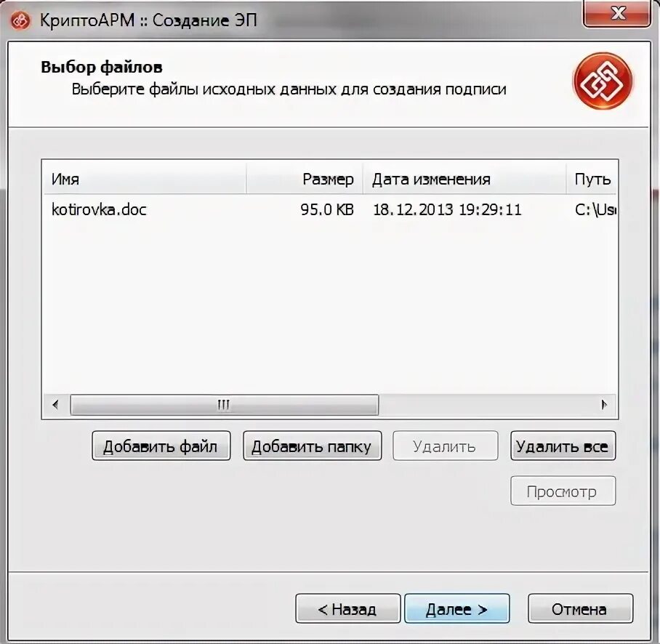
Task: Click the Дата изменения column header
Action: coord(464,179)
